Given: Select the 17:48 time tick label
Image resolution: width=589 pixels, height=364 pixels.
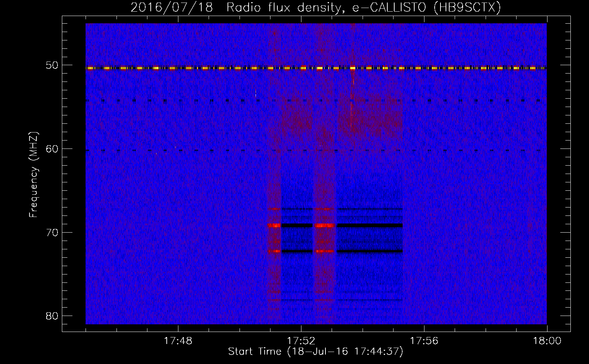Looking at the screenshot, I should (178, 341).
